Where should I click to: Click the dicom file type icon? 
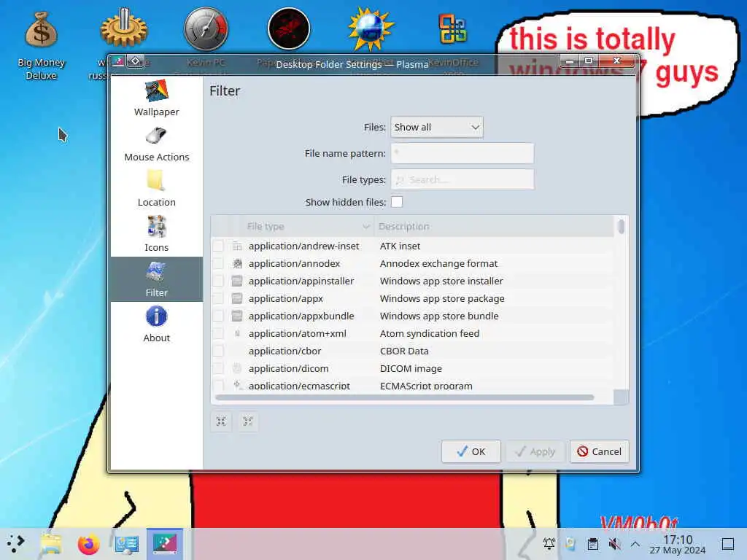click(x=237, y=368)
